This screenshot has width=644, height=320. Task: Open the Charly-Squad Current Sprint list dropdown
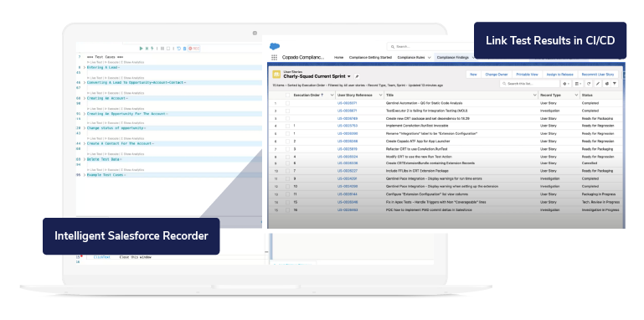pos(348,76)
